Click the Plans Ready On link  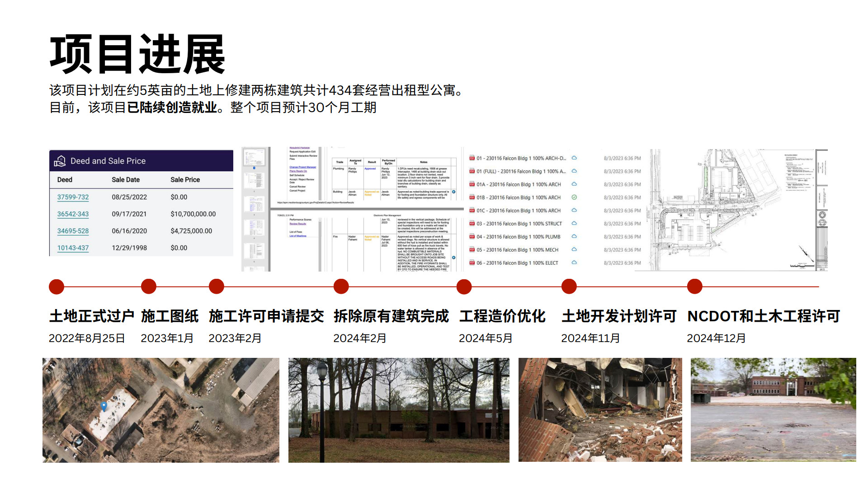(x=298, y=171)
